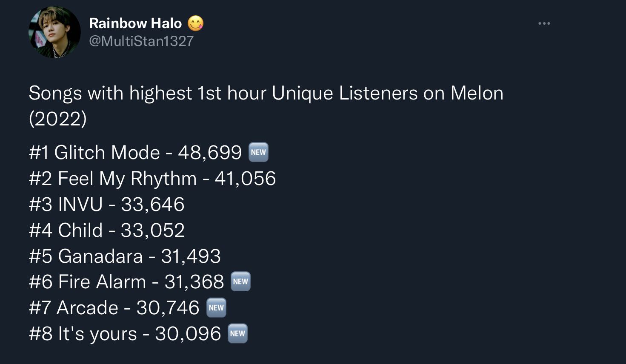Click the "#2 Feel My Rhythm" entry
The height and width of the screenshot is (364, 626).
click(x=112, y=179)
